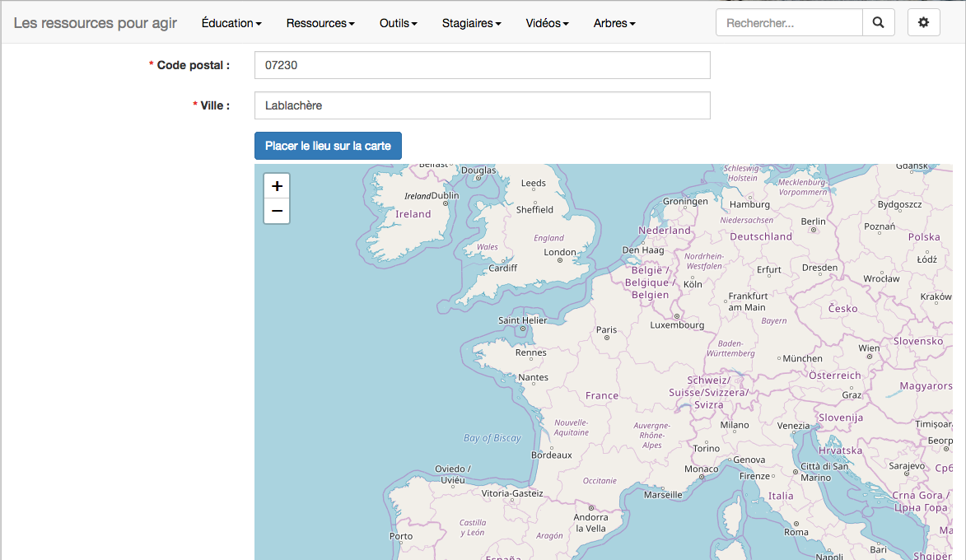Click Rennes label on the map
Screen dimensions: 966x560
(531, 353)
